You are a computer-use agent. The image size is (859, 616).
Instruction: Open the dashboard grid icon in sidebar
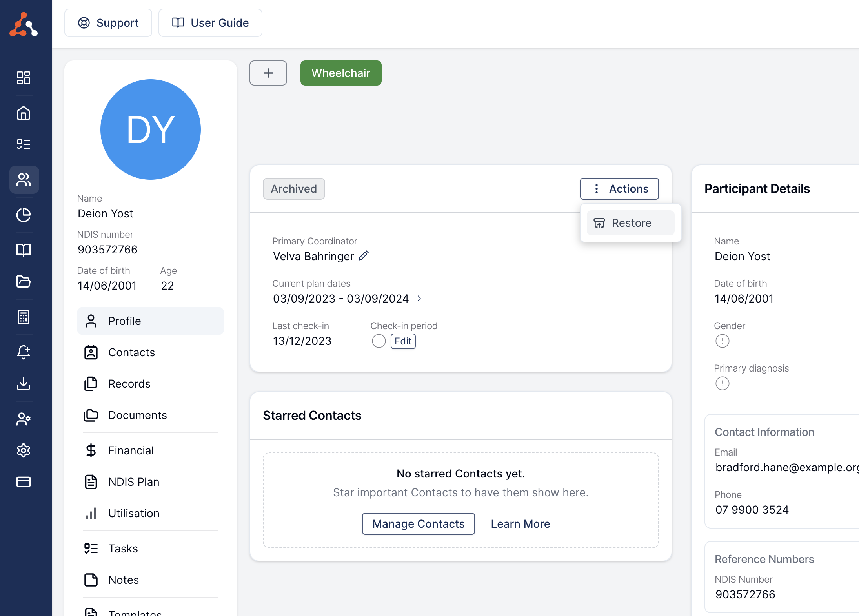coord(24,78)
